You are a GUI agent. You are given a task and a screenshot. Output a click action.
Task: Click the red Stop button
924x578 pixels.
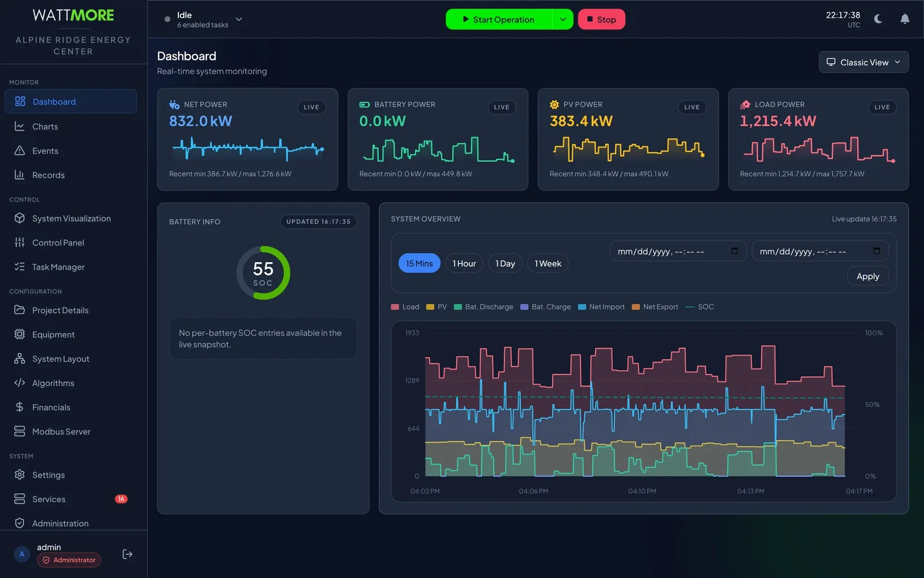601,19
